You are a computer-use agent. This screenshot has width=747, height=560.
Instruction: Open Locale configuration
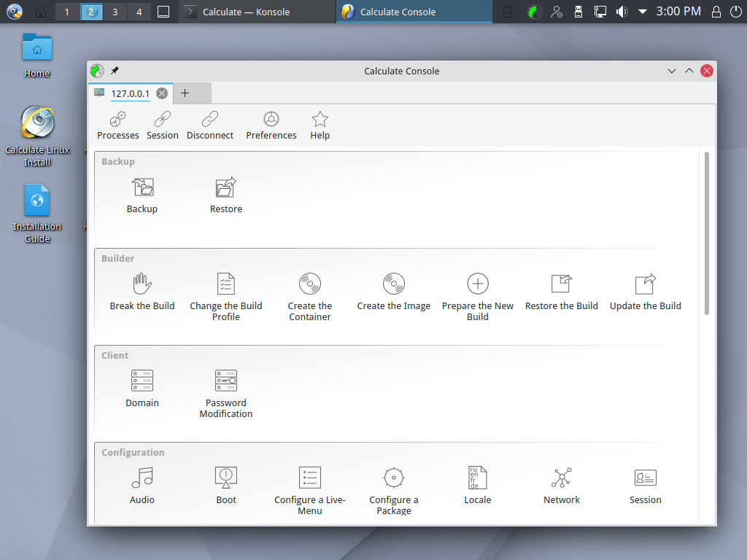(477, 486)
